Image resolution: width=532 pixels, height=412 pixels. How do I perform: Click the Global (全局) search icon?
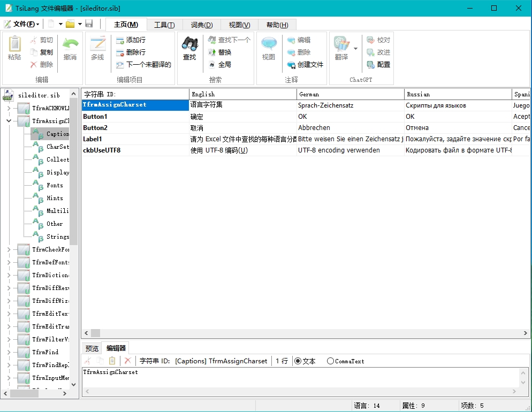click(x=212, y=64)
